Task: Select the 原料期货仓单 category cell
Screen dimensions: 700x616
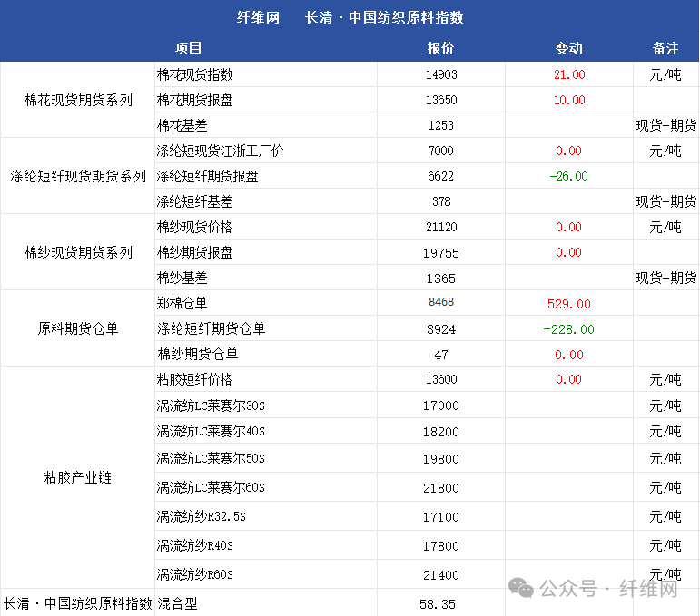Action: click(x=78, y=328)
